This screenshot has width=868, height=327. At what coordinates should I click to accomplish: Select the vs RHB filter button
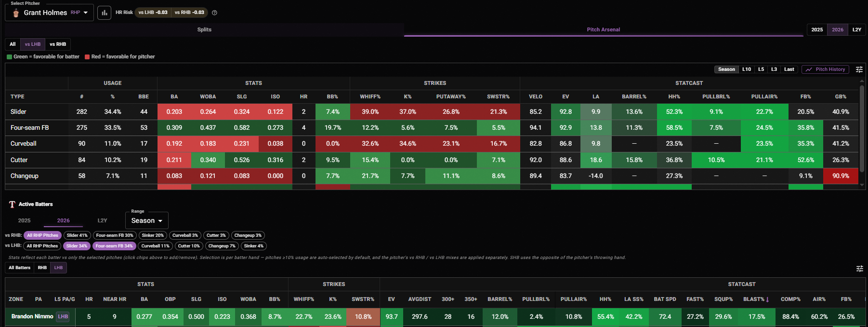[x=58, y=44]
